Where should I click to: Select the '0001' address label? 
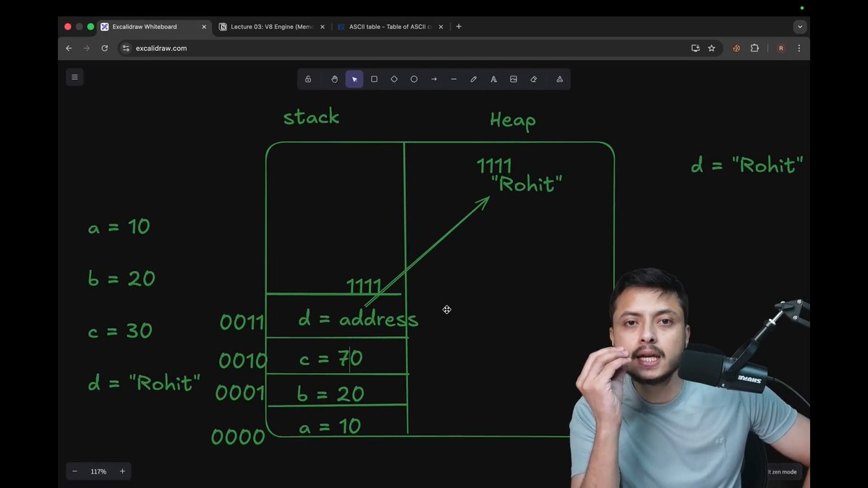click(x=240, y=393)
